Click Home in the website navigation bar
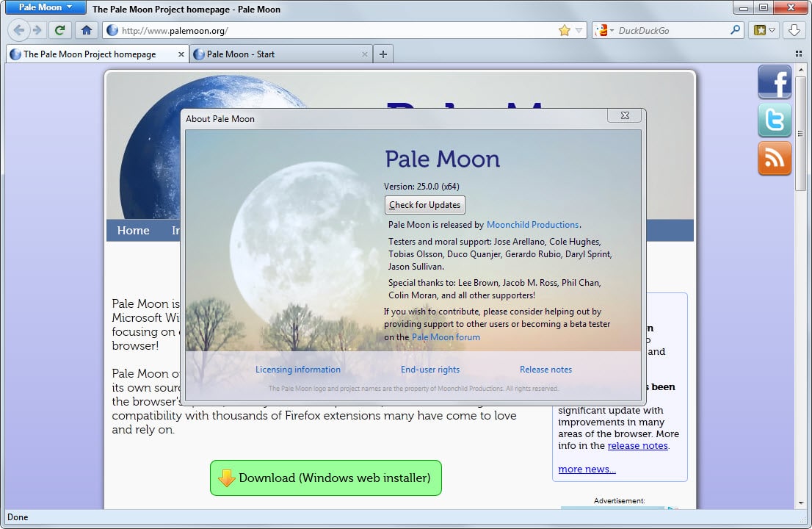This screenshot has width=812, height=529. tap(133, 231)
